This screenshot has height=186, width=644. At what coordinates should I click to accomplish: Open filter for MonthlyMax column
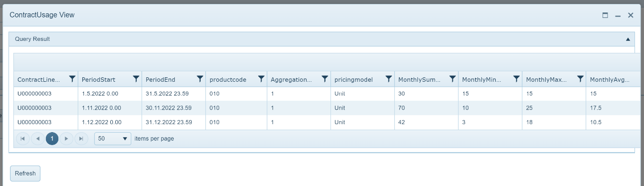click(x=581, y=79)
